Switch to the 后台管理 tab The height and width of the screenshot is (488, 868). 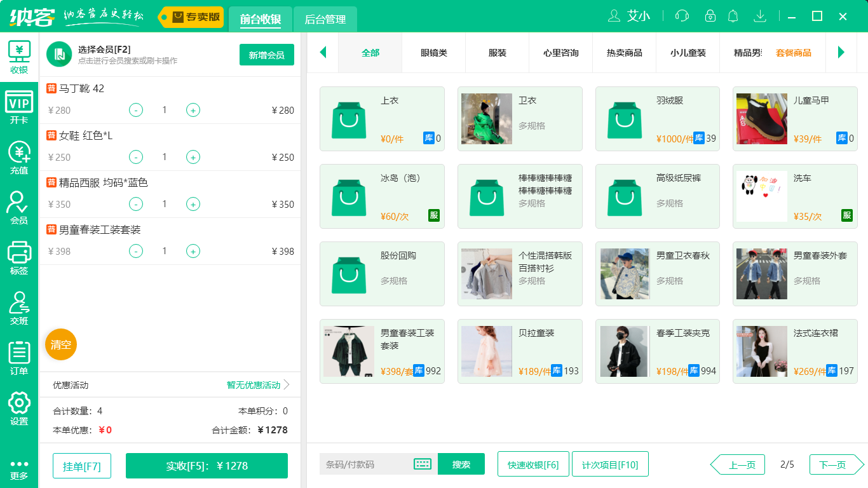(324, 20)
